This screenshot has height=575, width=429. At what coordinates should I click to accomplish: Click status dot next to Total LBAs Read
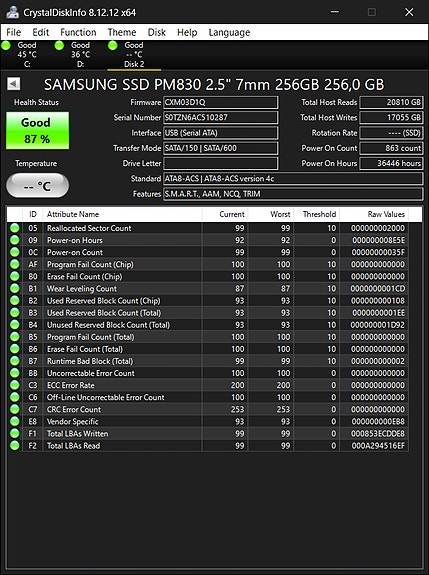(15, 446)
